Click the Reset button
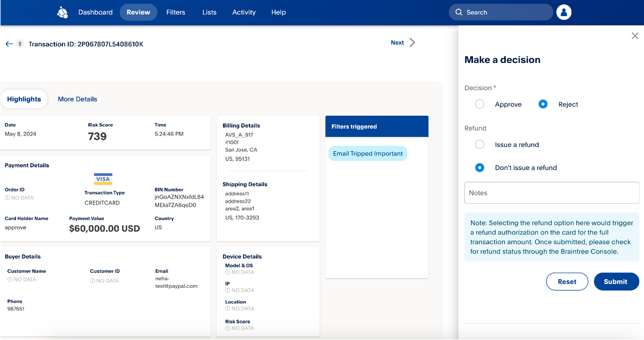This screenshot has height=340, width=644. pyautogui.click(x=567, y=281)
